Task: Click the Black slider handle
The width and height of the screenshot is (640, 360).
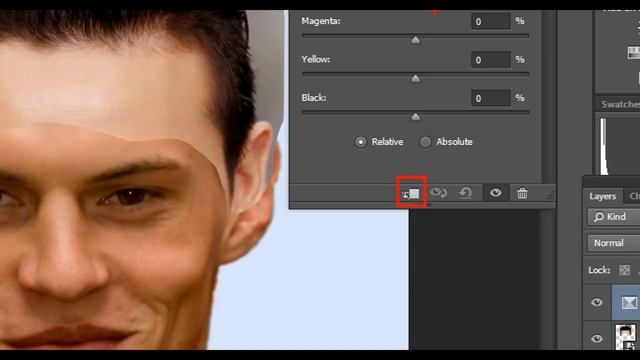Action: (x=416, y=117)
